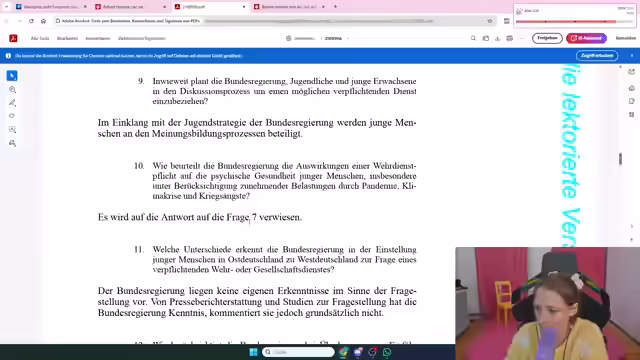Switch to the second browser tab
640x360 pixels.
tap(131, 7)
